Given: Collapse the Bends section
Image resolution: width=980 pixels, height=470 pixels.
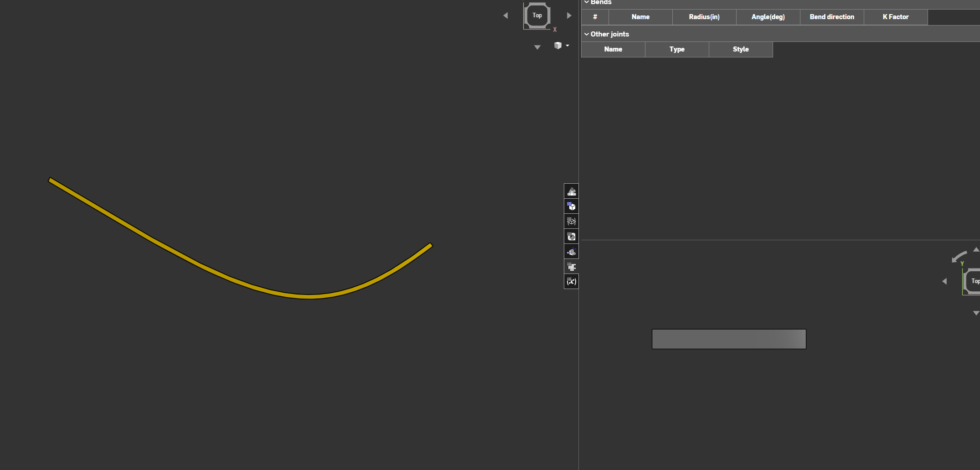Looking at the screenshot, I should pos(587,2).
